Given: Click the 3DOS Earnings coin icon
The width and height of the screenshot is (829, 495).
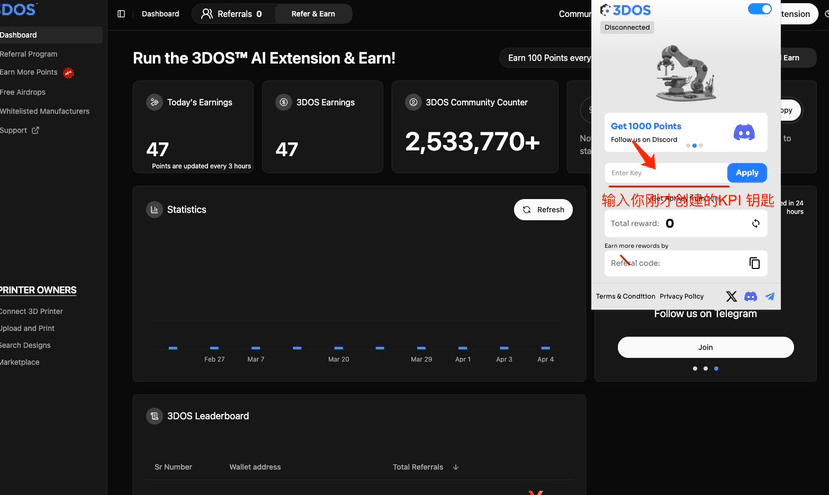Looking at the screenshot, I should pos(283,102).
